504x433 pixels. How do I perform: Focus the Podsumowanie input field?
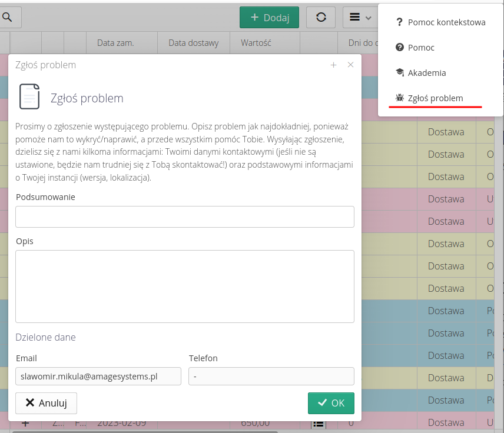184,216
